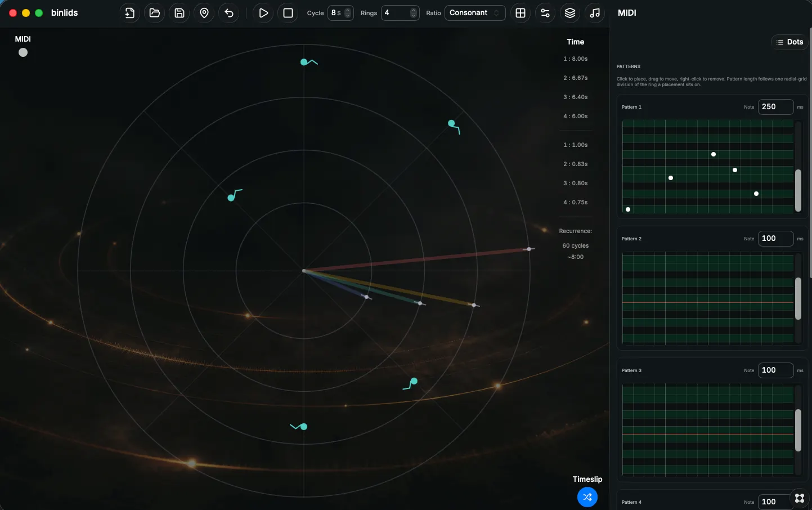Click the Cycle seconds stepper arrows
Image resolution: width=812 pixels, height=510 pixels.
(348, 13)
